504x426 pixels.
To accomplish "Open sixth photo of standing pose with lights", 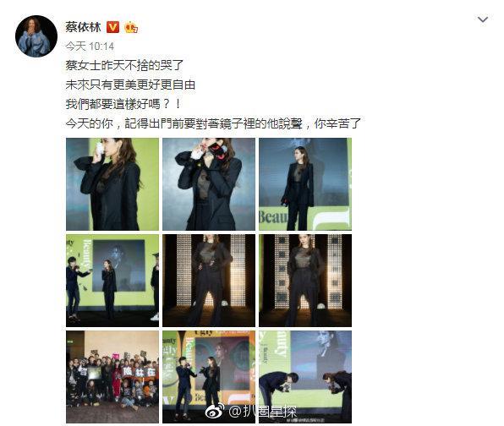I will [x=305, y=281].
